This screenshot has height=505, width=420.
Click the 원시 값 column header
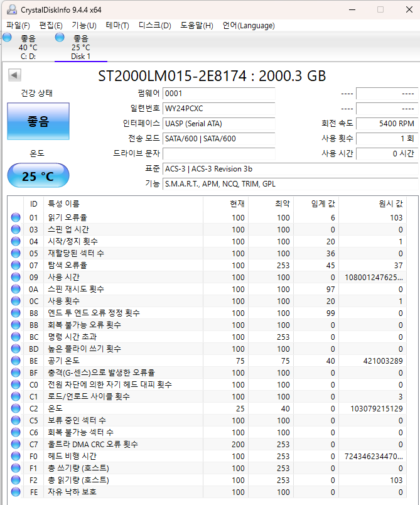(390, 204)
